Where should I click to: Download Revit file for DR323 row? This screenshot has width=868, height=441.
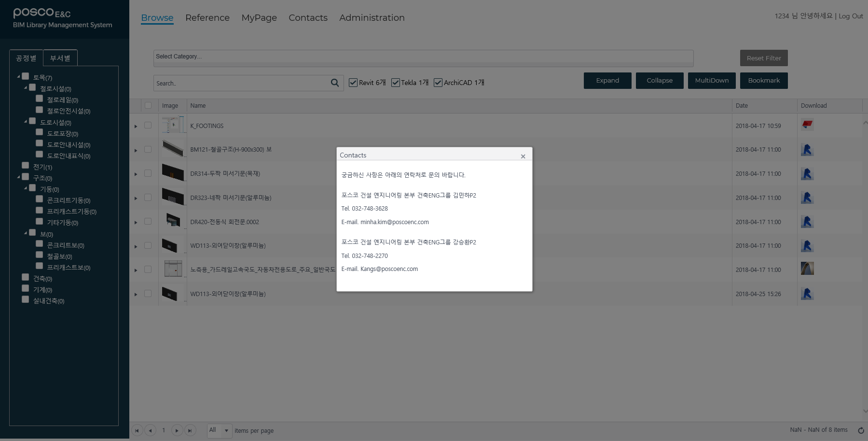807,197
